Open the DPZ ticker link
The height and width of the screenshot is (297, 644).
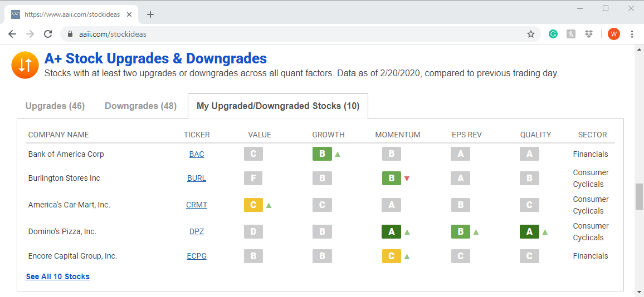tap(197, 231)
